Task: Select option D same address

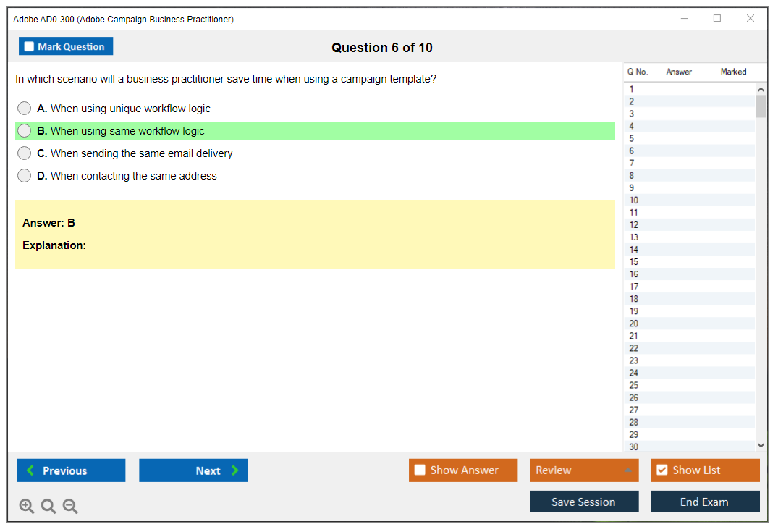Action: point(25,176)
